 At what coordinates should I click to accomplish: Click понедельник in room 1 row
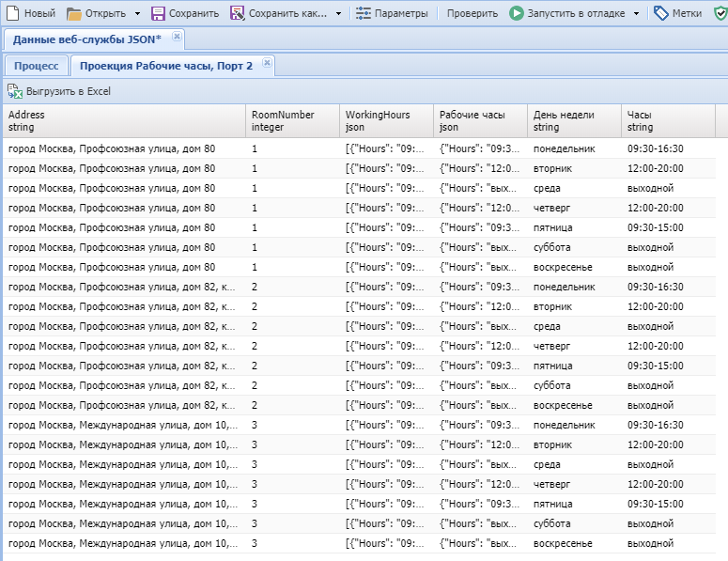coord(565,148)
